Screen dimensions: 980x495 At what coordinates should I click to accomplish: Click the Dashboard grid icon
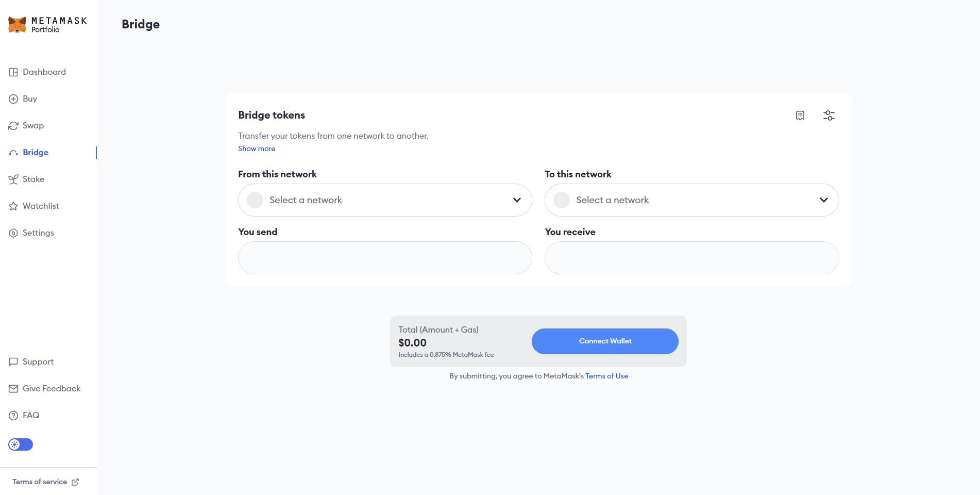tap(13, 72)
